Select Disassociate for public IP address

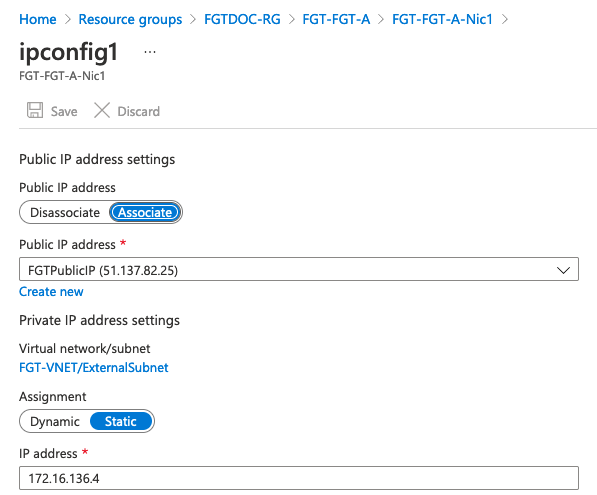65,212
